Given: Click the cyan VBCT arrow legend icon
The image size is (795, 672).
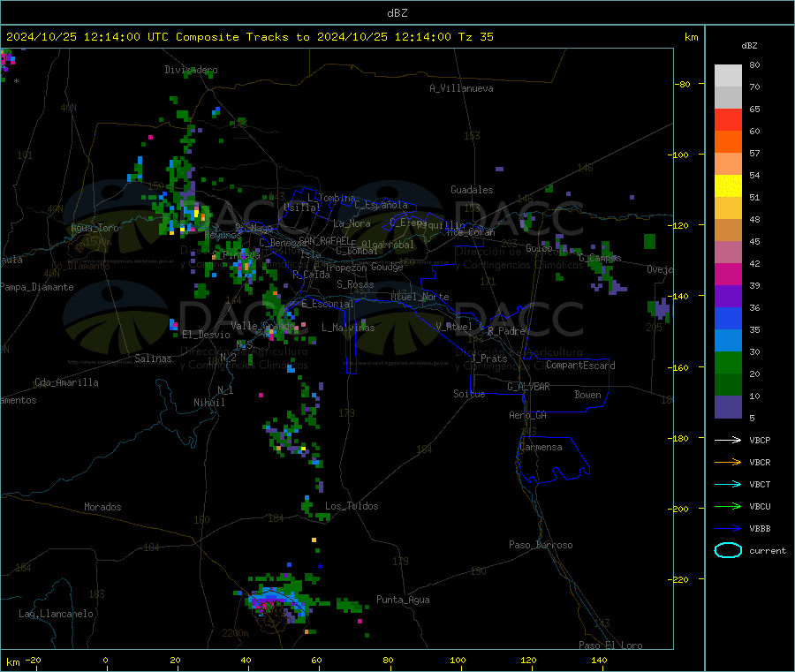Looking at the screenshot, I should [x=728, y=485].
